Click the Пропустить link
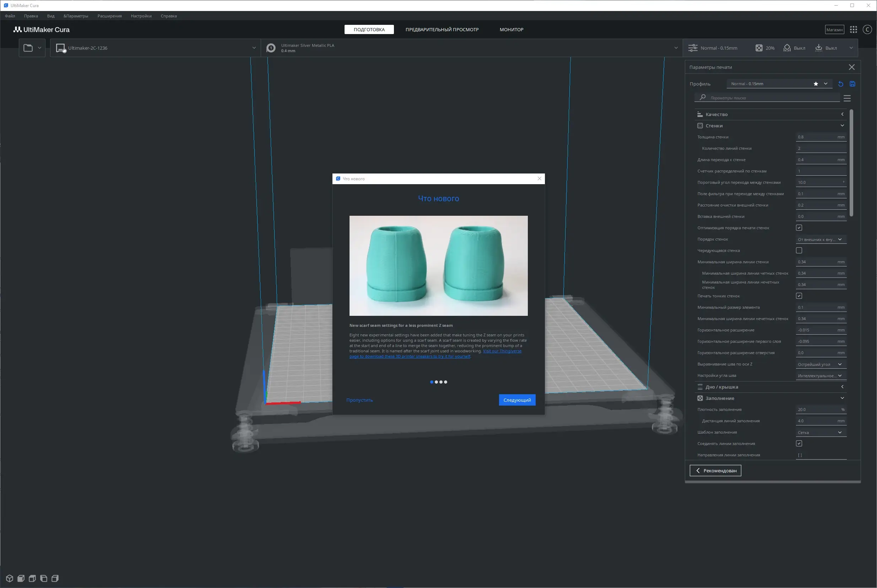Viewport: 877px width, 588px height. pyautogui.click(x=359, y=400)
